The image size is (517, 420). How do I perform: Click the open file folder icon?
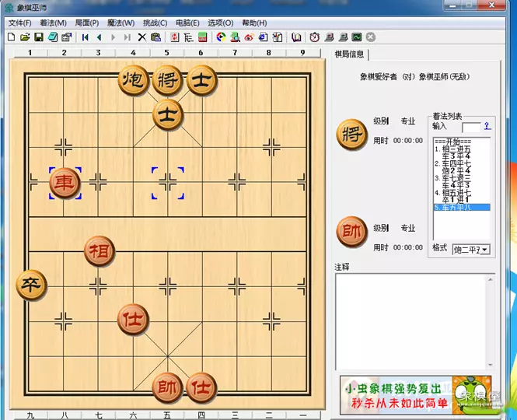coord(25,37)
